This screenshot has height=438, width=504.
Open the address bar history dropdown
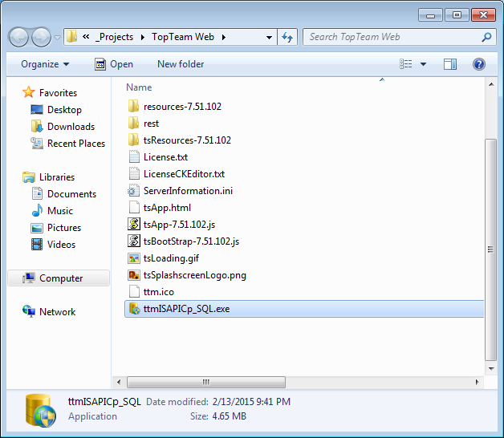[x=268, y=37]
